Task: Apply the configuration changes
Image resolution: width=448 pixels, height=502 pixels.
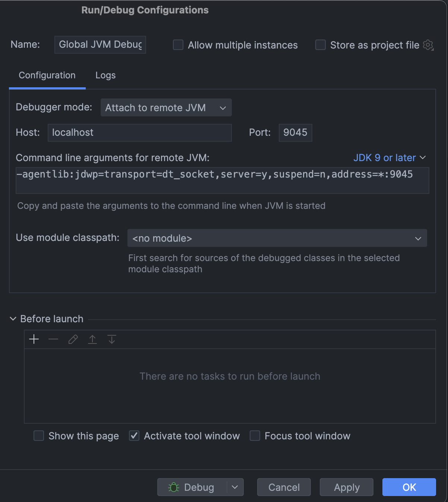Action: (346, 487)
